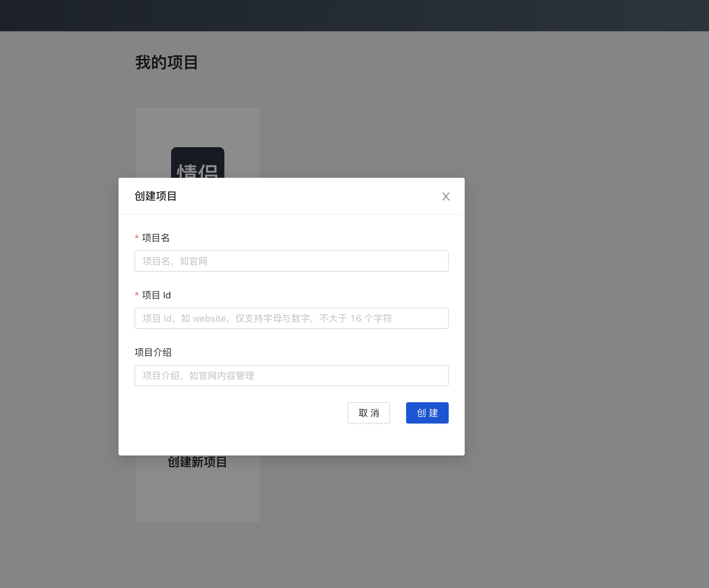709x588 pixels.
Task: Focus the 项目 Id input field
Action: click(x=291, y=318)
